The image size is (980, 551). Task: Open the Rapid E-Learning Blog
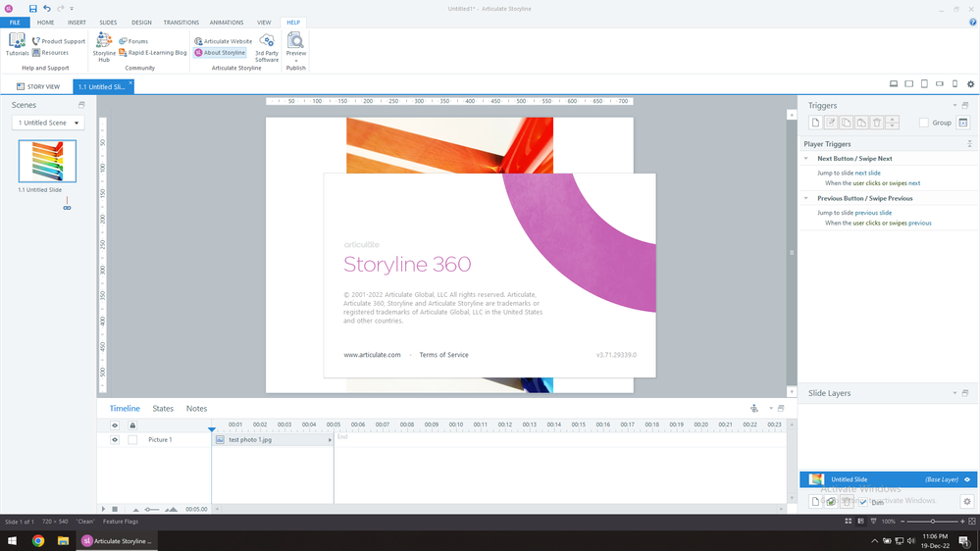pos(152,53)
